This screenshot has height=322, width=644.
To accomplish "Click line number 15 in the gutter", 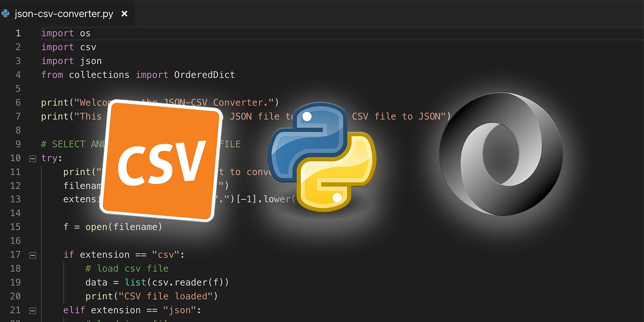I will pyautogui.click(x=15, y=227).
